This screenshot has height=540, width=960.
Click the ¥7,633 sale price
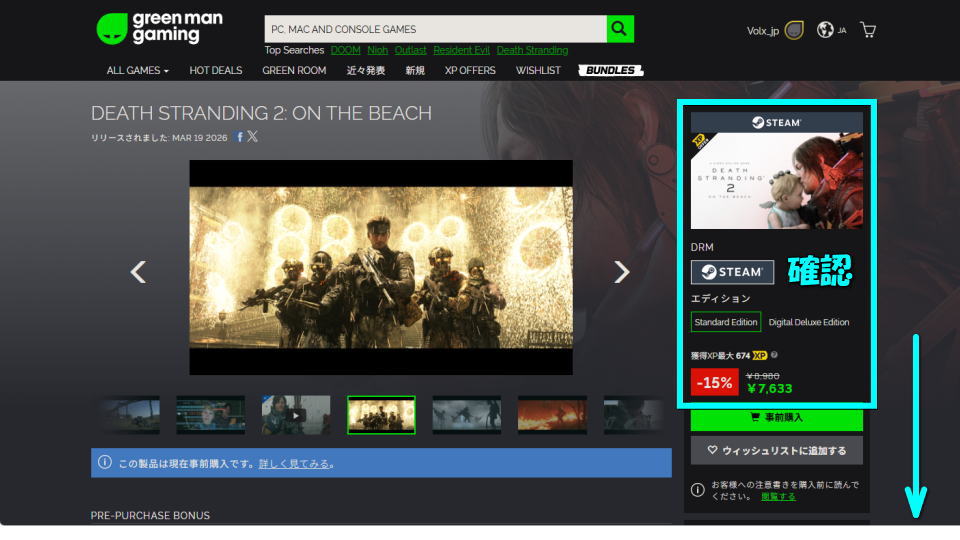pyautogui.click(x=770, y=388)
